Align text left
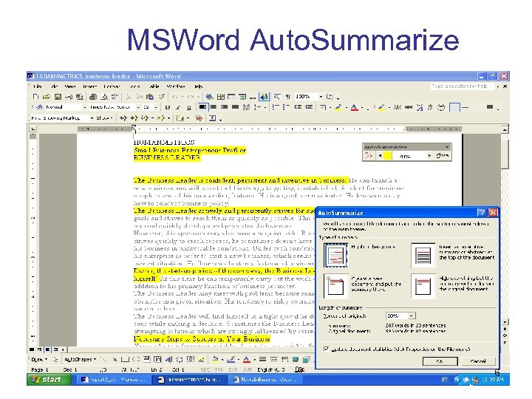The image size is (532, 399). click(202, 107)
